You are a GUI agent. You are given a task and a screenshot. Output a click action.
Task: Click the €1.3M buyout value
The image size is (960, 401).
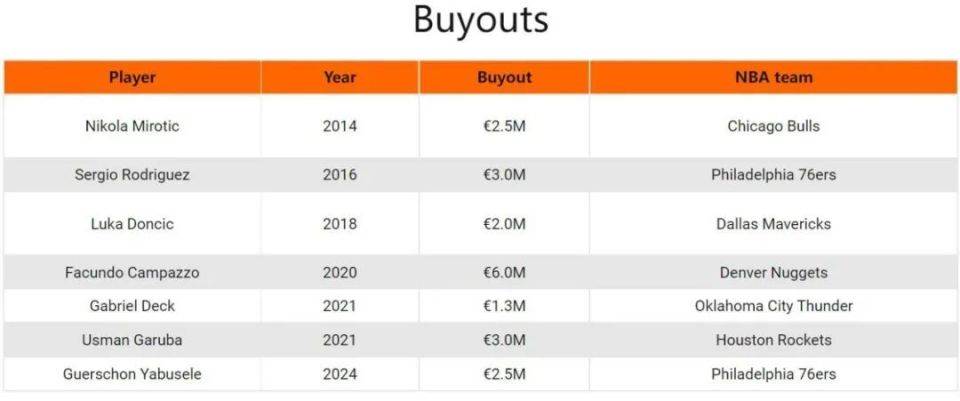click(x=504, y=305)
